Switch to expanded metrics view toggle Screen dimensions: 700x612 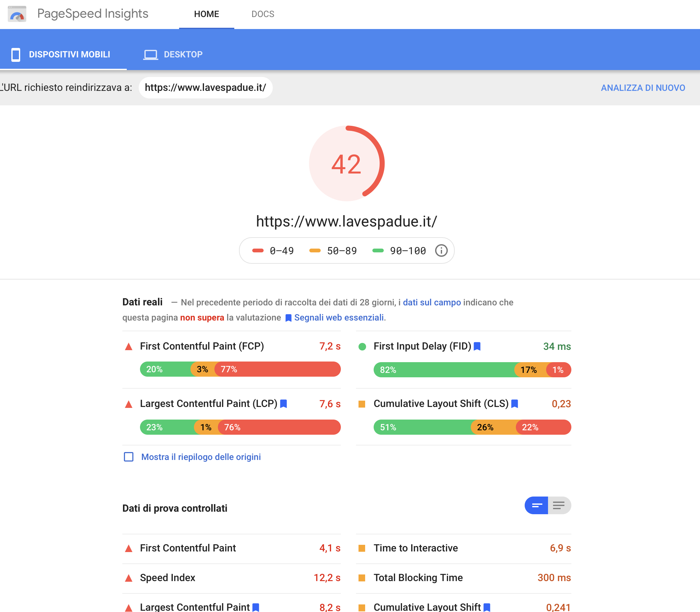click(559, 505)
